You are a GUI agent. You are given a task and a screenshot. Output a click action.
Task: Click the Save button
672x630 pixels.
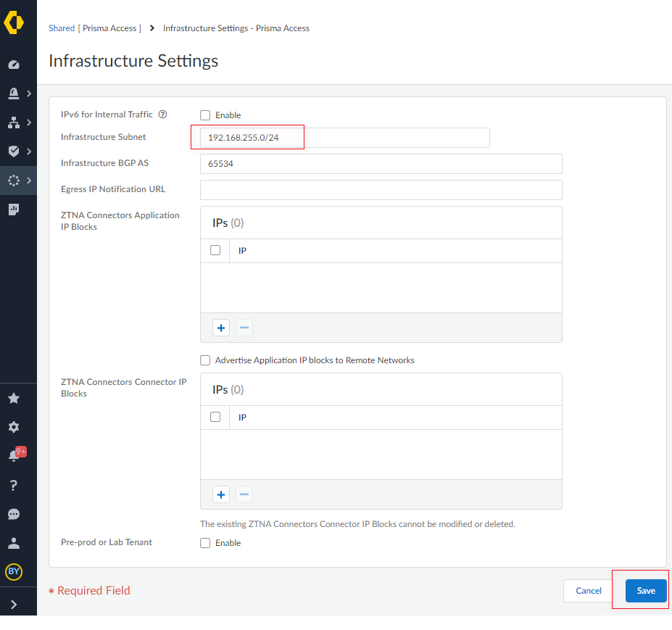tap(645, 590)
